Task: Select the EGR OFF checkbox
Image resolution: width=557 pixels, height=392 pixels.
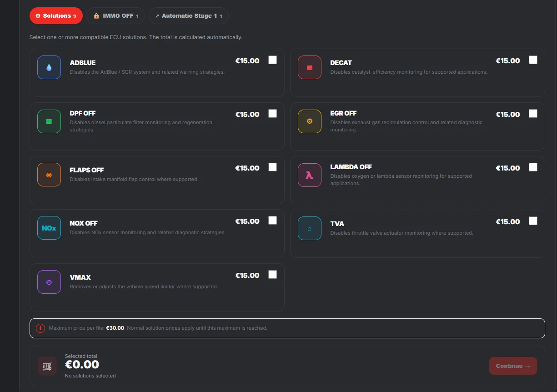Action: (533, 114)
